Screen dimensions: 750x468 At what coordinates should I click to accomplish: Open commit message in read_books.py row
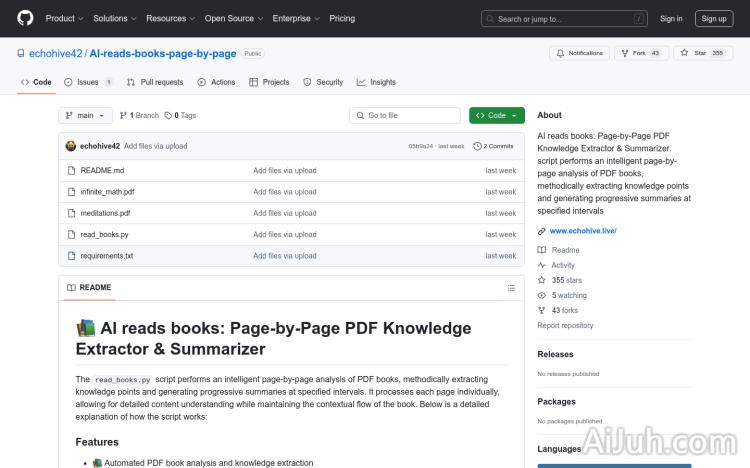click(285, 234)
